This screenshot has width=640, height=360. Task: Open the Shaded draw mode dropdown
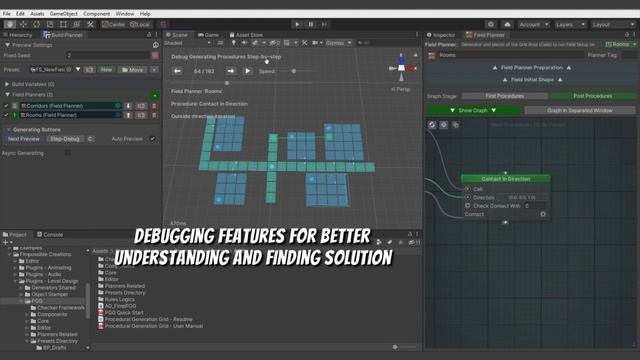click(188, 43)
